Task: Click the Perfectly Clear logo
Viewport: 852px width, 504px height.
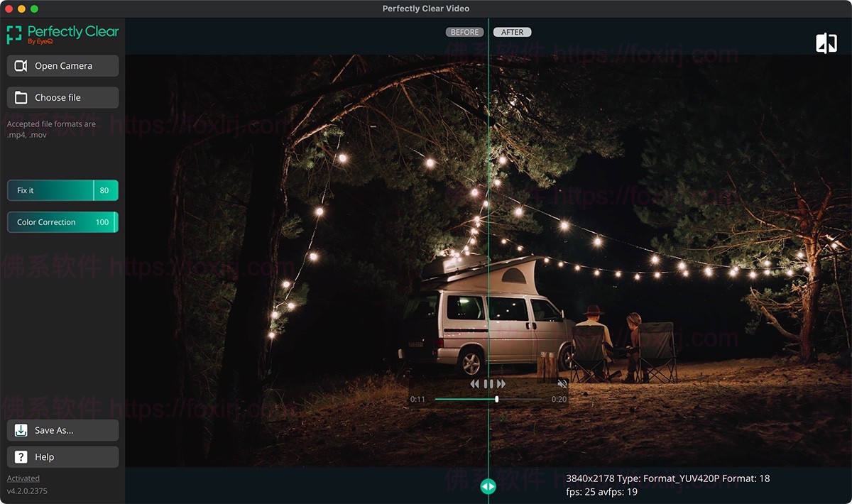Action: pos(62,35)
